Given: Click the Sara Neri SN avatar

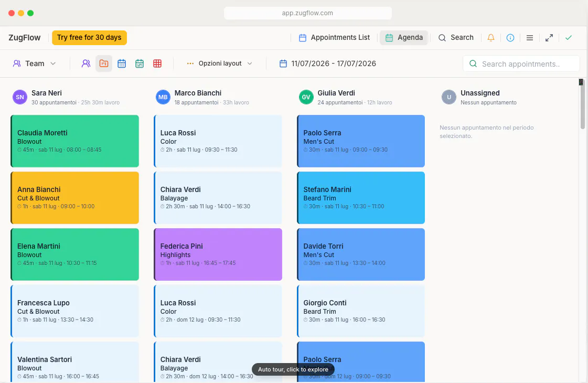Looking at the screenshot, I should [20, 97].
